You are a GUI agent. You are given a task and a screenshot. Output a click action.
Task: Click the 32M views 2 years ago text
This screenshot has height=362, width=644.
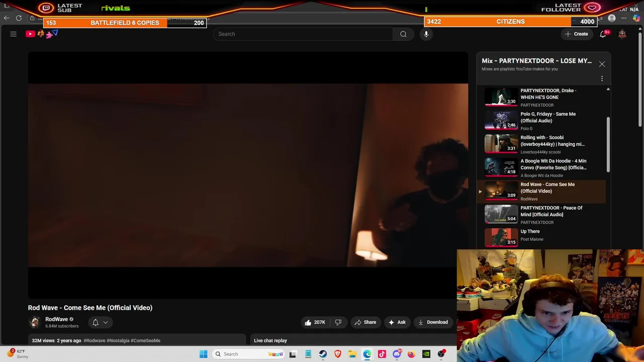(56, 341)
